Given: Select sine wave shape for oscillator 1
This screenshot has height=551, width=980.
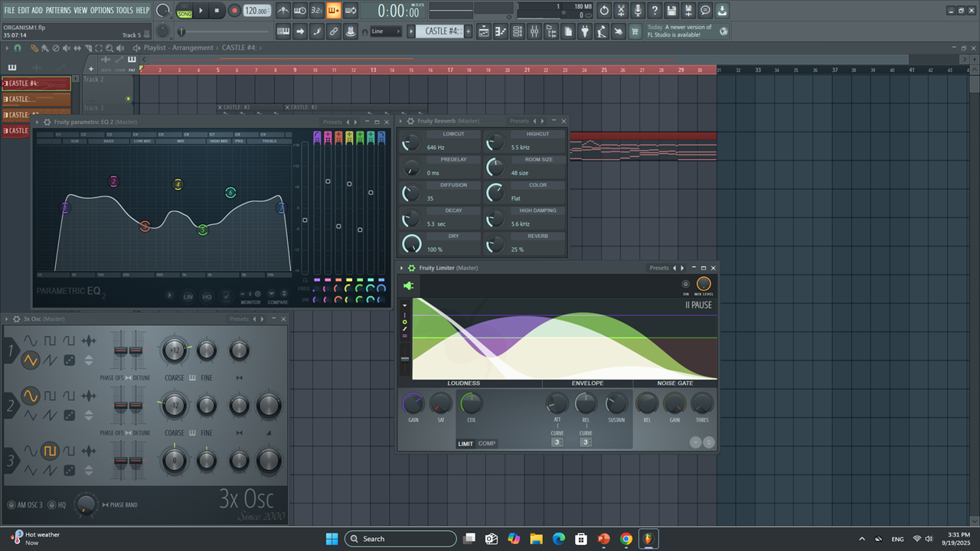Looking at the screenshot, I should [30, 341].
